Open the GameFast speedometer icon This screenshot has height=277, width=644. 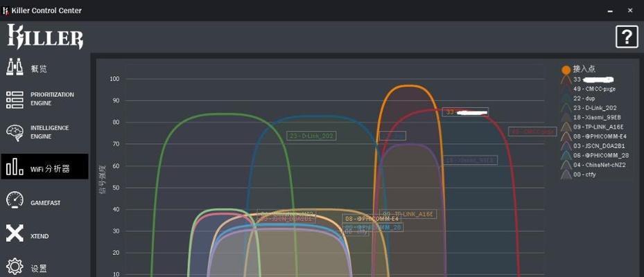tap(15, 200)
